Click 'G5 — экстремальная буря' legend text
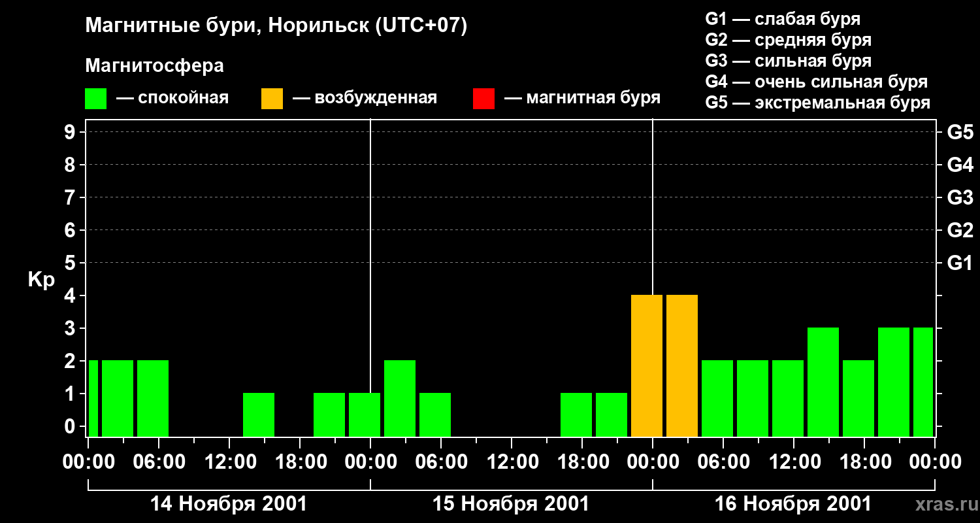Viewport: 980px width, 523px height. 817,103
